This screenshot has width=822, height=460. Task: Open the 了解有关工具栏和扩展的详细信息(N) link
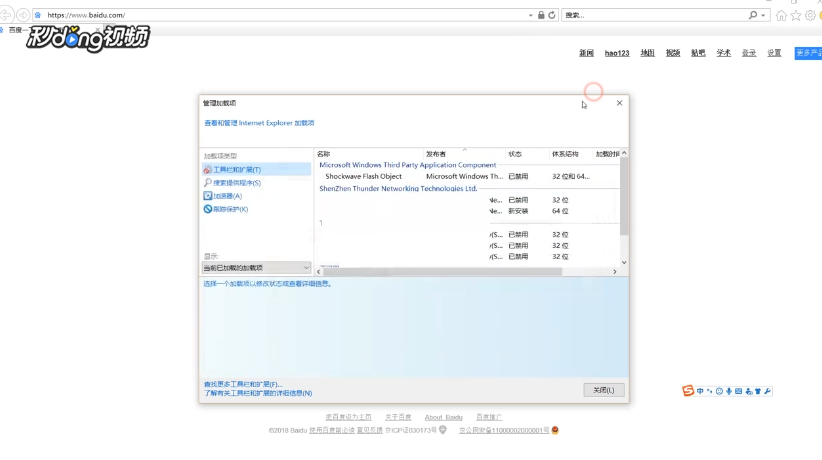258,393
